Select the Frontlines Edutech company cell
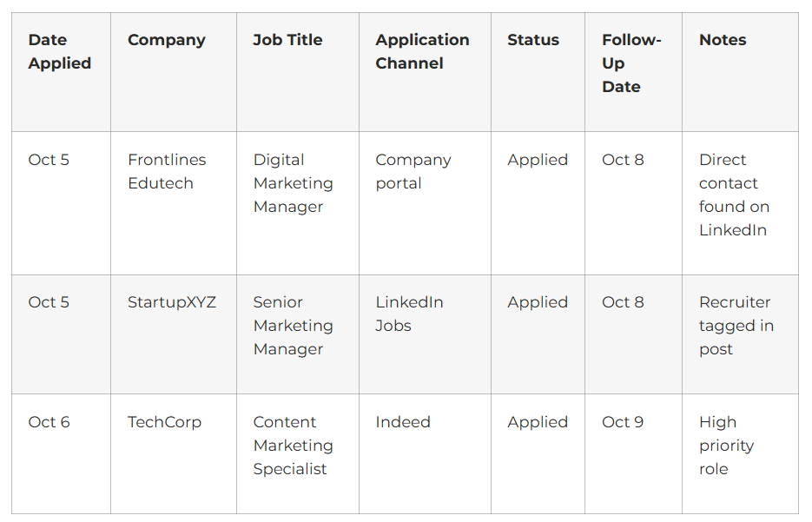 pos(167,171)
